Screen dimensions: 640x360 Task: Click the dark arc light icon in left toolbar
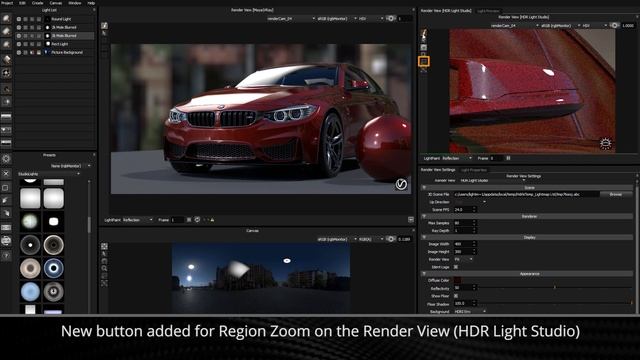pos(6,88)
